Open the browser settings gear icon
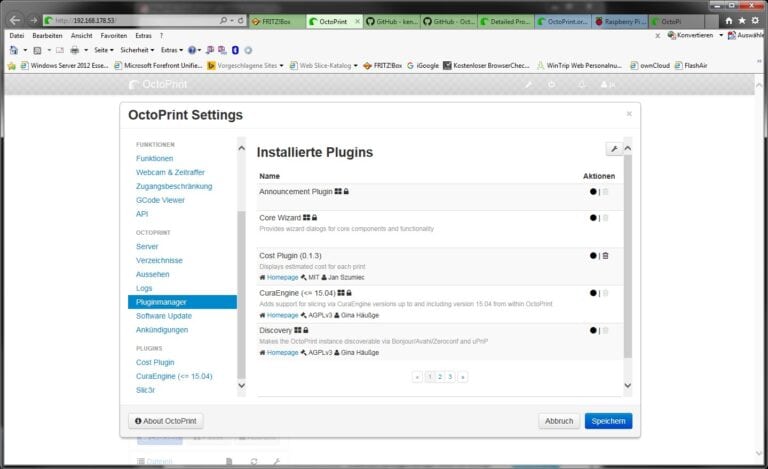This screenshot has width=768, height=469. click(x=755, y=21)
